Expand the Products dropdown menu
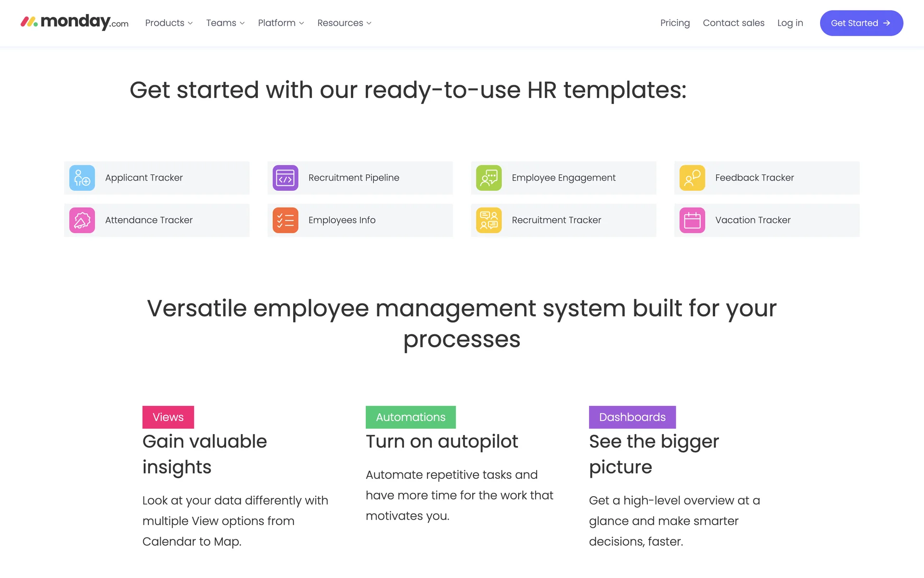924x578 pixels. point(168,23)
